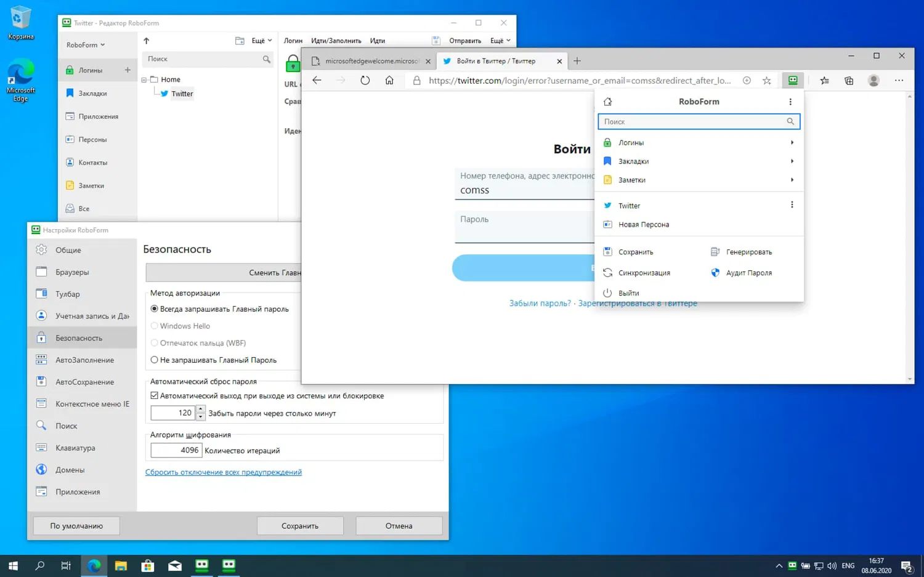Click the home icon in RoboForm popup

pos(607,102)
